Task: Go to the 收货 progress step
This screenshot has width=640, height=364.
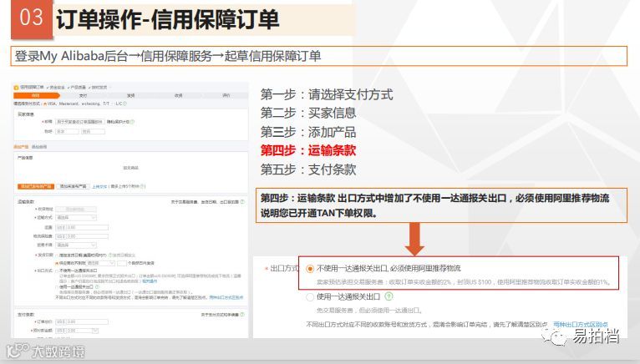Action: (178, 95)
